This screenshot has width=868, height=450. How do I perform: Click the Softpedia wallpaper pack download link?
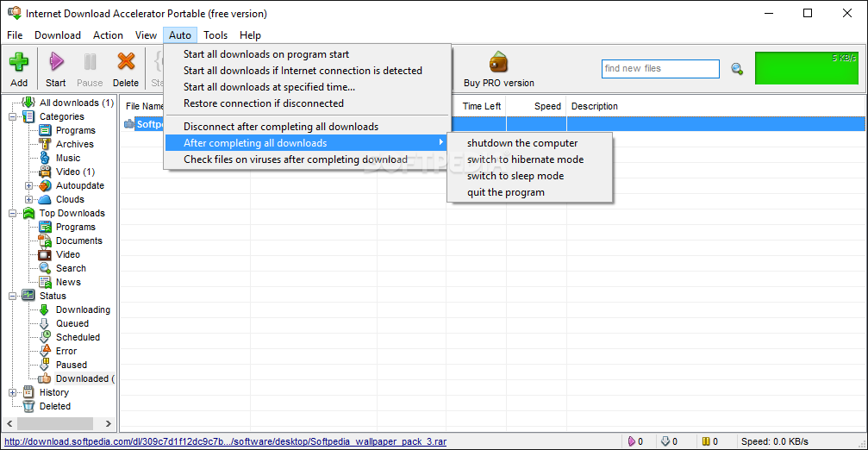225,441
